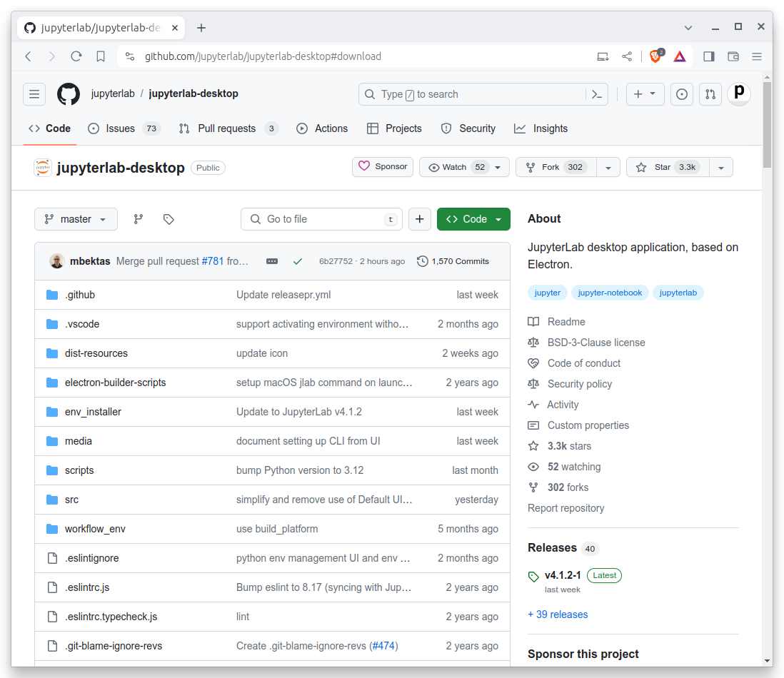Open the command palette icon
This screenshot has height=678, width=784.
tap(596, 94)
